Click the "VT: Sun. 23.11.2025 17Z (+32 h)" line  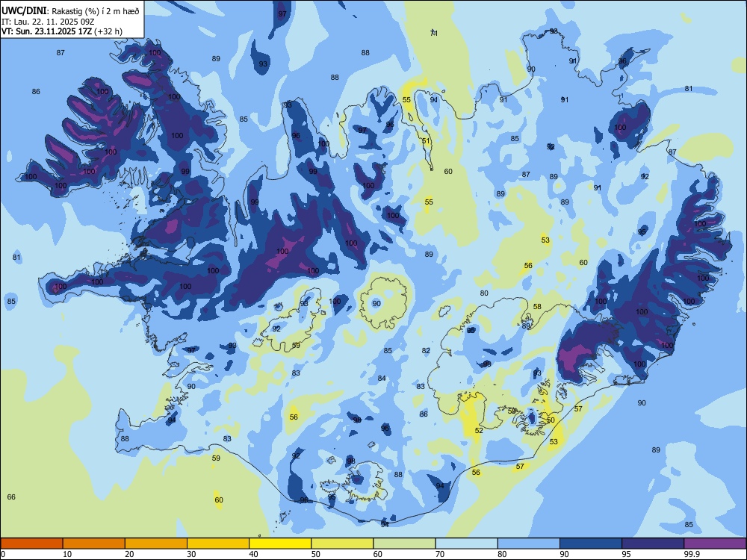point(62,31)
